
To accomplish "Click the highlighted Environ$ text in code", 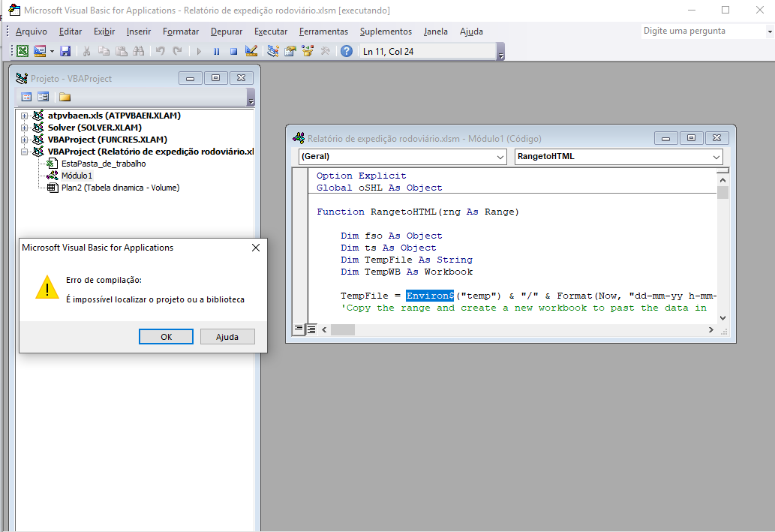I will click(430, 296).
